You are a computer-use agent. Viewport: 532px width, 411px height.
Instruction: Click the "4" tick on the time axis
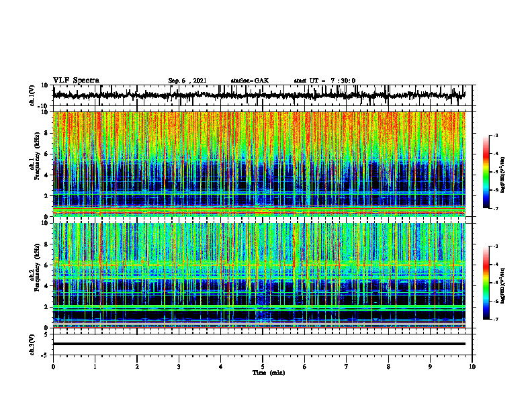tap(221, 367)
